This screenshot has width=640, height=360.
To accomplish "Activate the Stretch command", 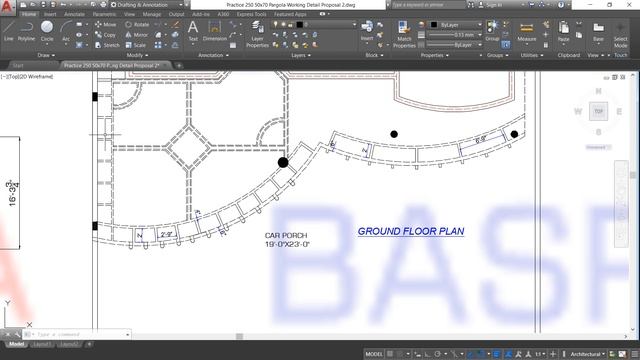I will click(107, 45).
